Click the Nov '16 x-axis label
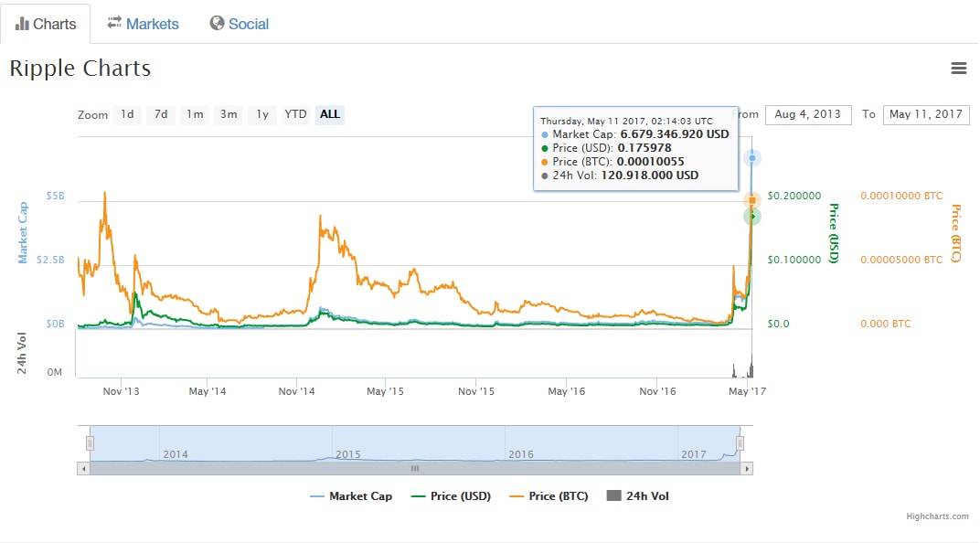 pyautogui.click(x=657, y=391)
